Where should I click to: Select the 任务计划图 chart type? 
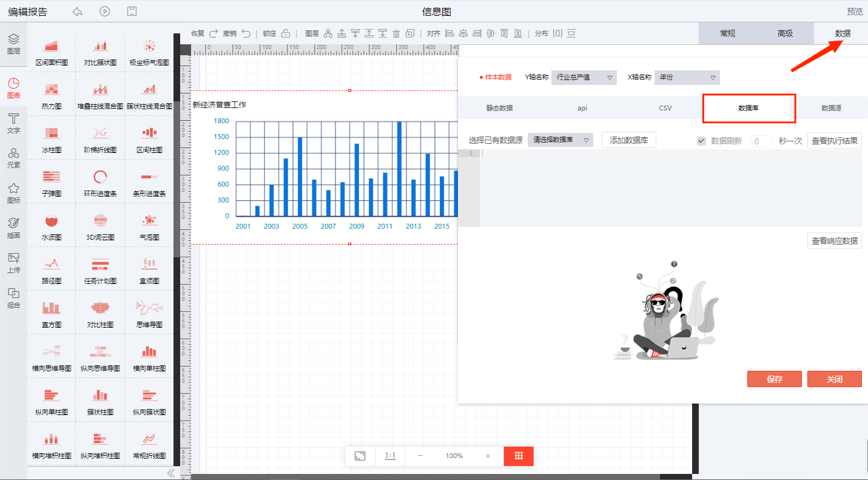100,271
